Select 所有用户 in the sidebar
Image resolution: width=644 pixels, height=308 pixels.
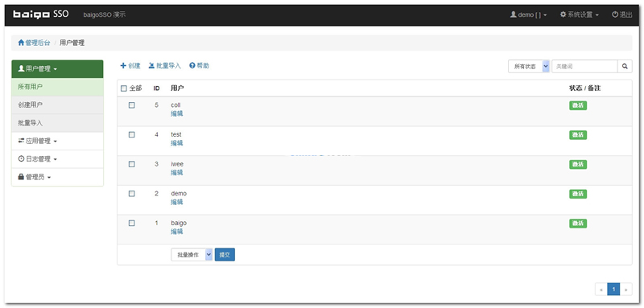point(57,87)
